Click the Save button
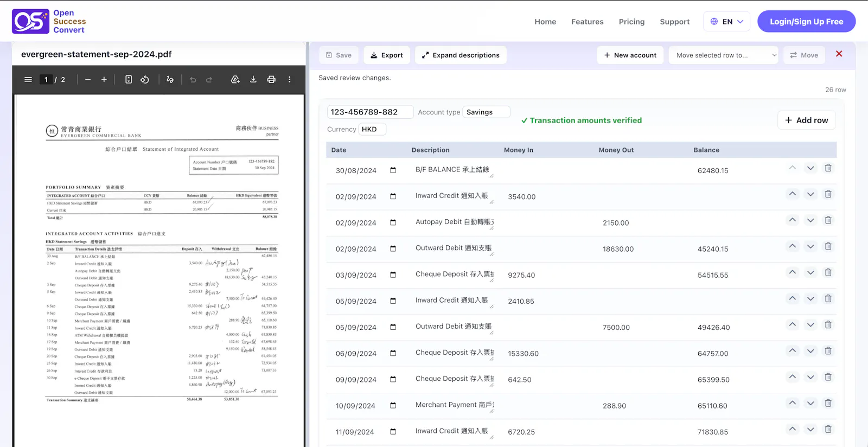 point(339,55)
